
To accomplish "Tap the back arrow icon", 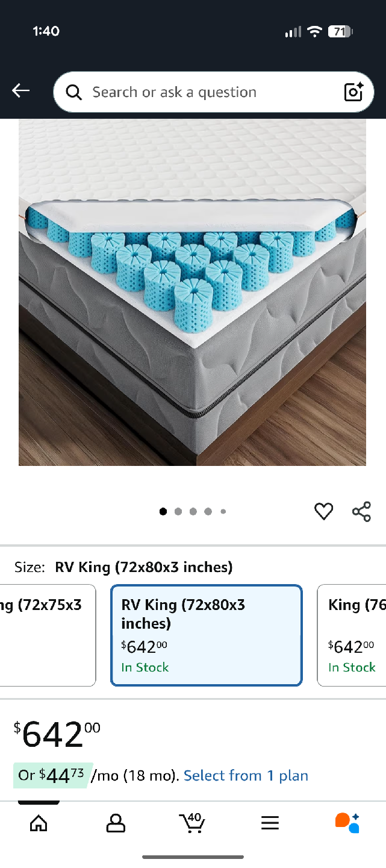I will click(x=20, y=91).
